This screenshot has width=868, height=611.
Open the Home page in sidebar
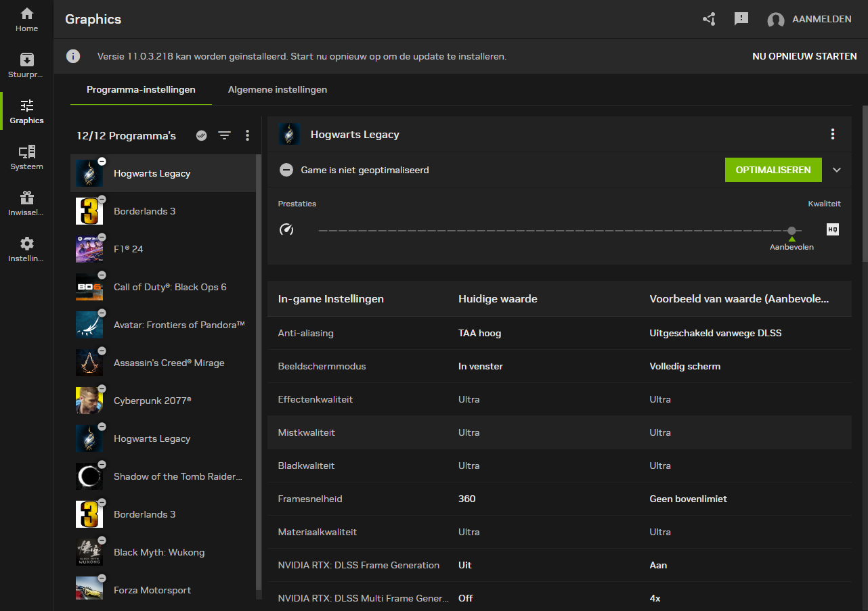click(x=26, y=20)
